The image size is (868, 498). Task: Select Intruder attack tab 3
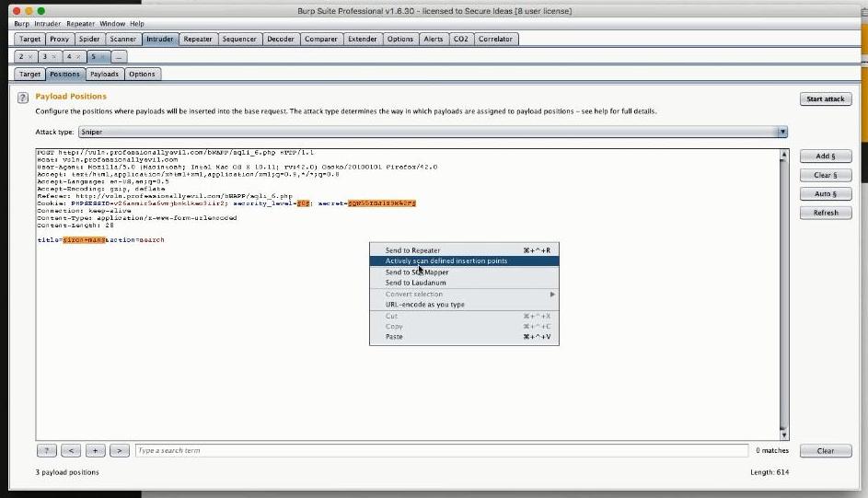tap(45, 56)
